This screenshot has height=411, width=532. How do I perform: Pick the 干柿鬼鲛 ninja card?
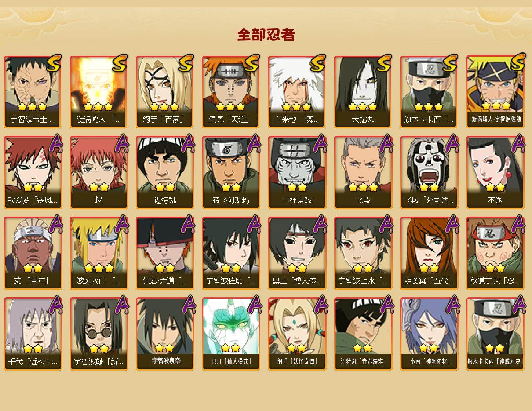297,172
